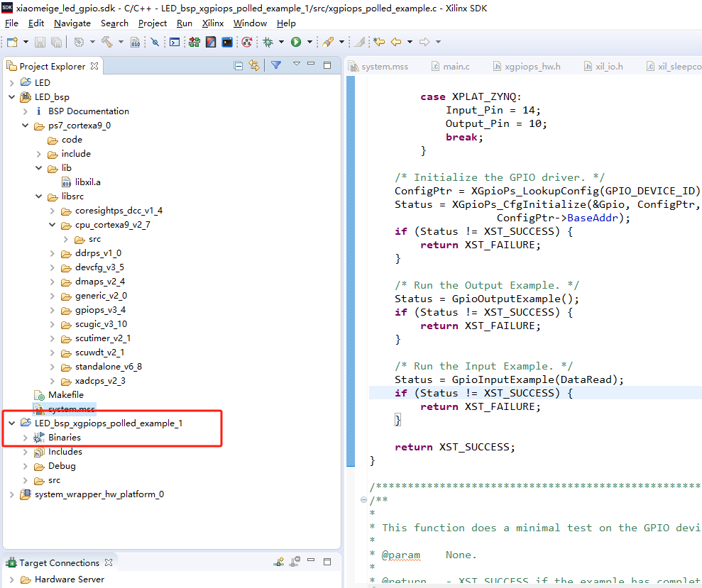Maximize the Project Explorer panel
This screenshot has height=588, width=702.
click(327, 65)
